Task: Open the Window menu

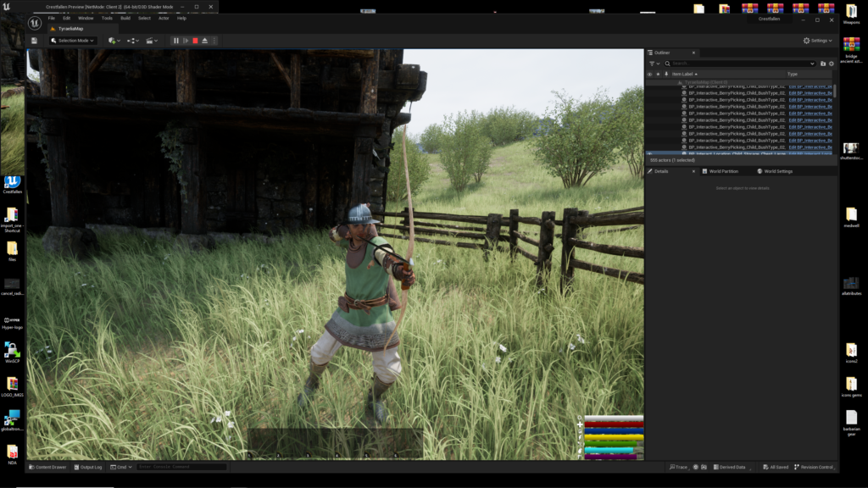Action: click(x=86, y=19)
